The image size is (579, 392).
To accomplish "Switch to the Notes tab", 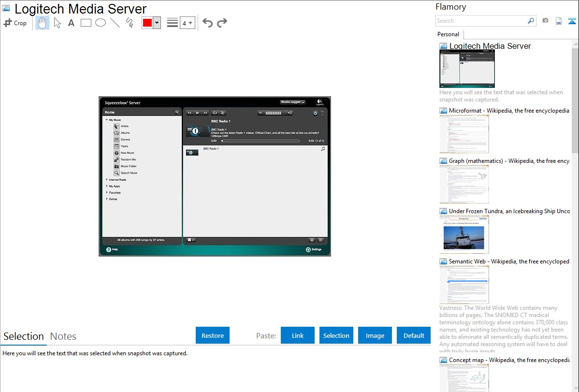I will click(x=63, y=336).
